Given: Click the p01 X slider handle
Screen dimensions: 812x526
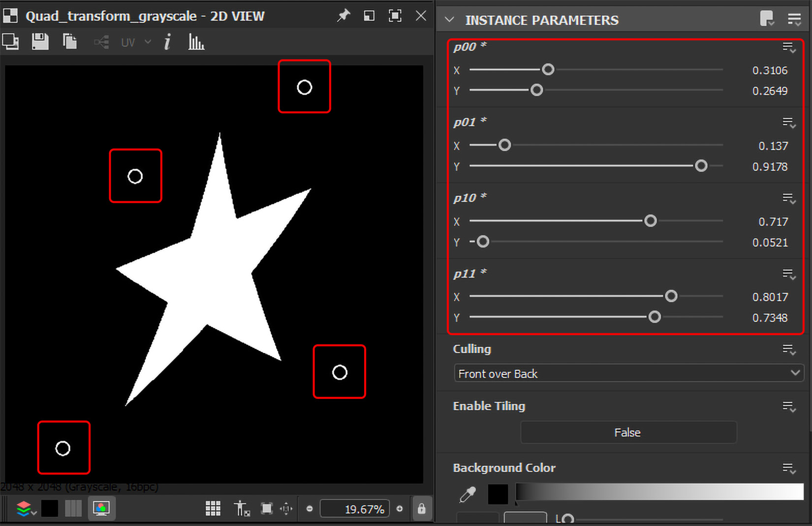Looking at the screenshot, I should (x=504, y=145).
